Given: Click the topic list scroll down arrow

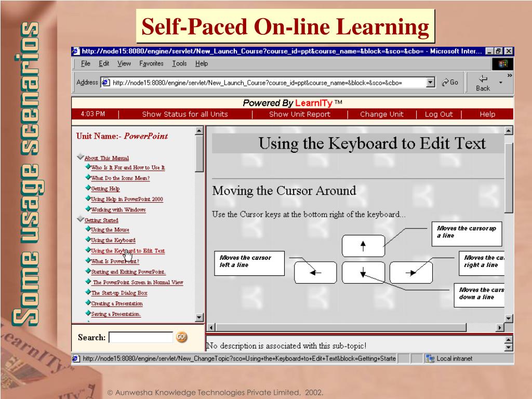Looking at the screenshot, I should pyautogui.click(x=199, y=317).
